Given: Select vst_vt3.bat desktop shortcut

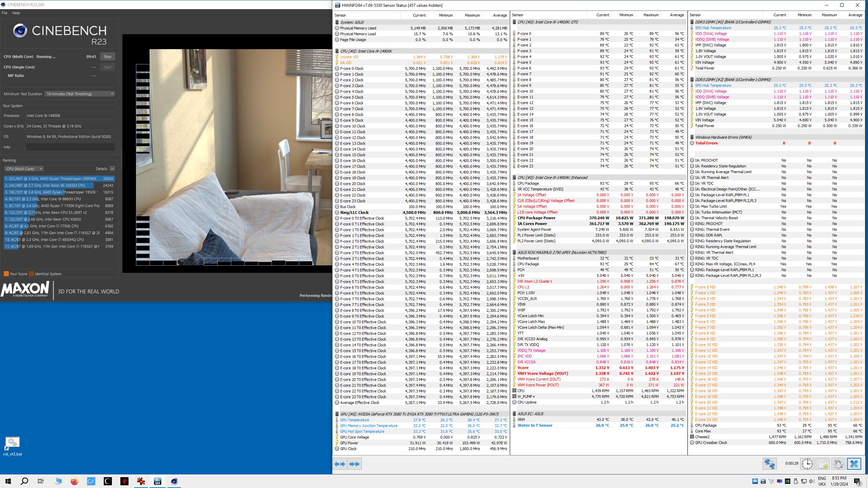Looking at the screenshot, I should click(x=13, y=446).
